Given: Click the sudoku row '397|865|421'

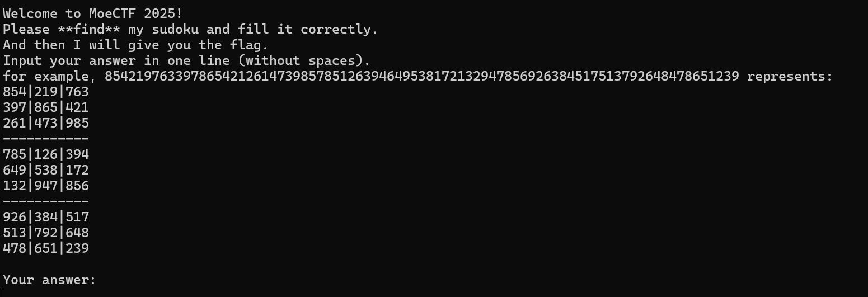Looking at the screenshot, I should [x=46, y=107].
